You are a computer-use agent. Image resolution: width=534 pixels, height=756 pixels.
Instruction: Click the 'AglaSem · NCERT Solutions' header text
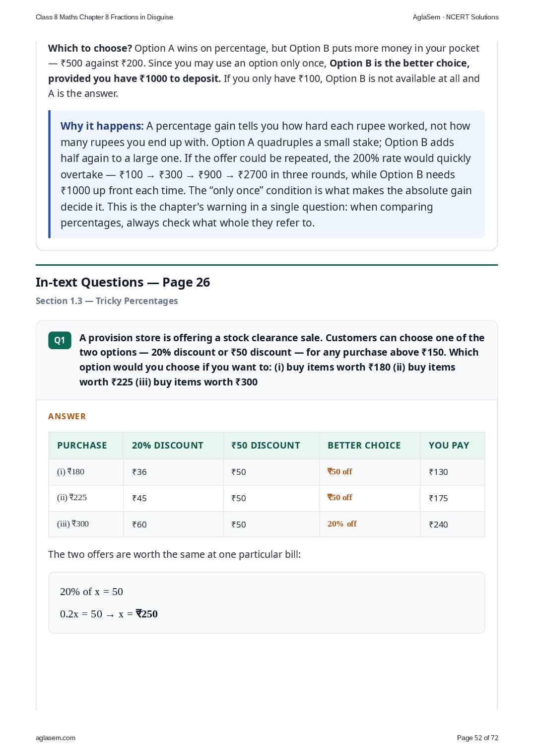click(x=456, y=17)
